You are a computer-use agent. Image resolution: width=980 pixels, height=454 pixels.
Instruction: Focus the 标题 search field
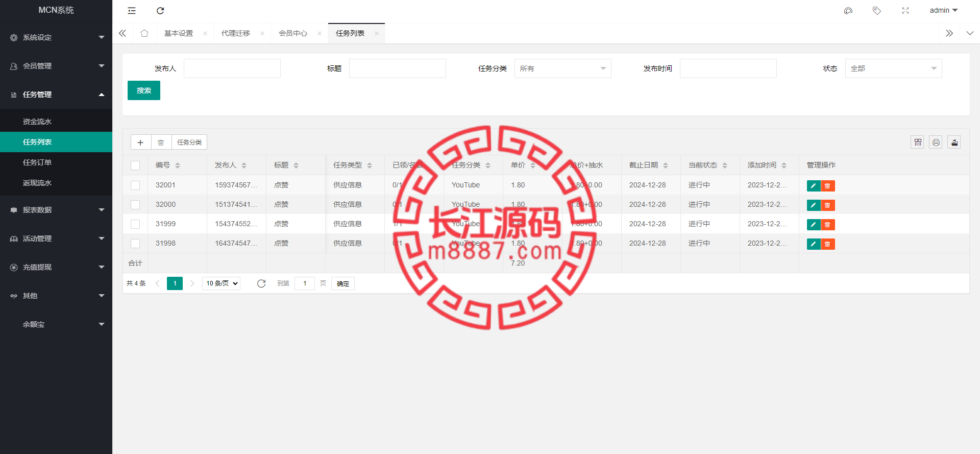point(398,68)
